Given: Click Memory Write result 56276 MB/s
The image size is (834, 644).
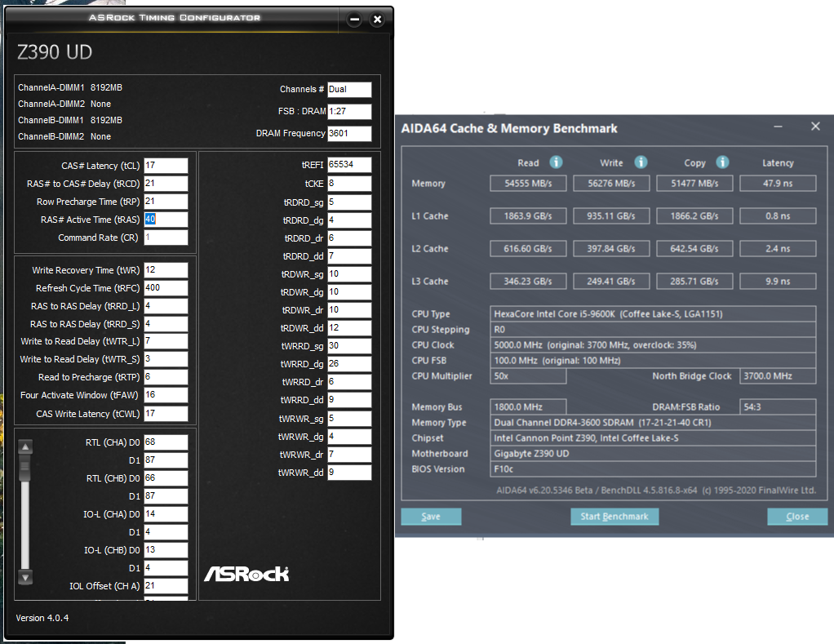Looking at the screenshot, I should (611, 184).
